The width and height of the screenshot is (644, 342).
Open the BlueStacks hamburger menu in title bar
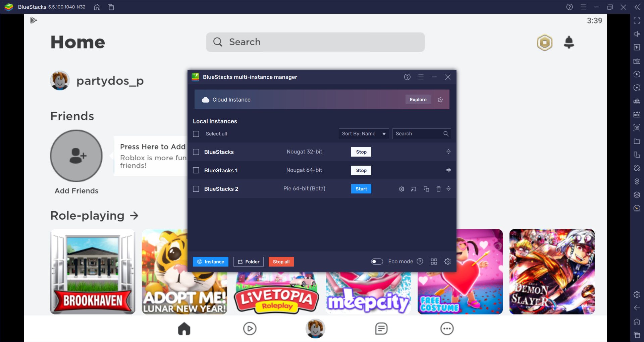pos(583,7)
